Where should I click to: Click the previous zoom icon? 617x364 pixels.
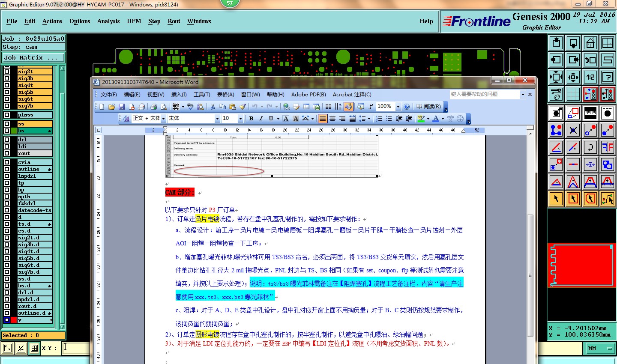(x=590, y=60)
